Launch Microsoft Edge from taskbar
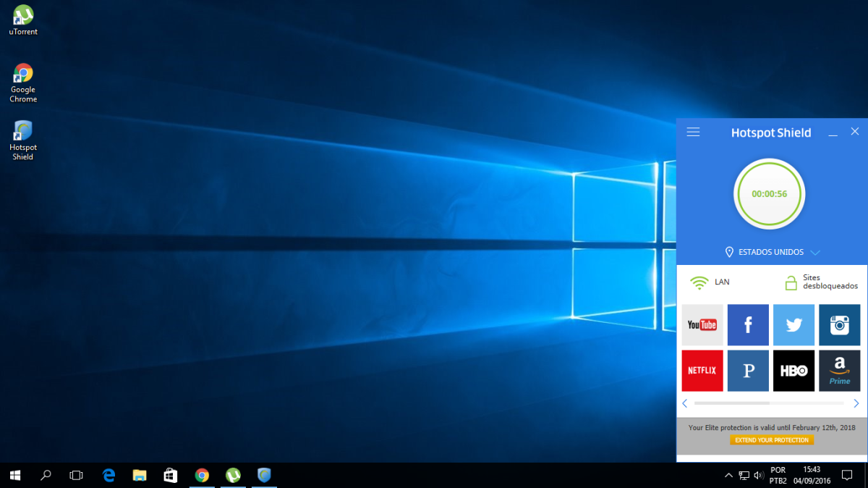868x488 pixels. pyautogui.click(x=109, y=476)
